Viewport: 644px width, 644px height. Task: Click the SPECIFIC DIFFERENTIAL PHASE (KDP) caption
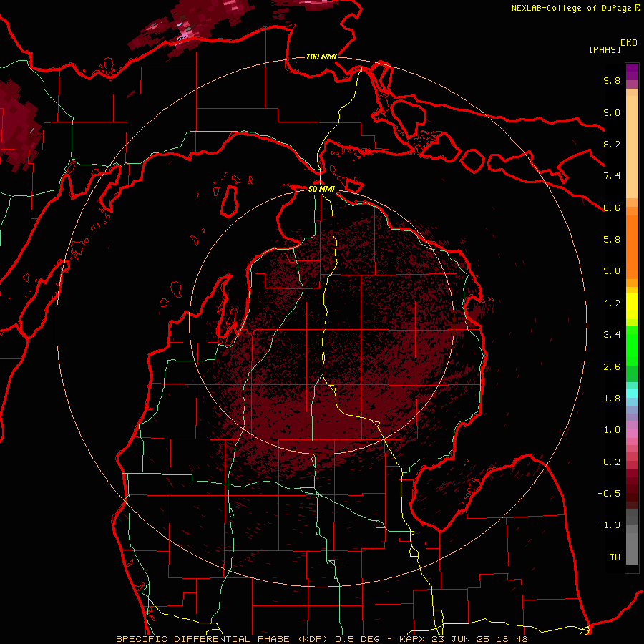(x=224, y=639)
